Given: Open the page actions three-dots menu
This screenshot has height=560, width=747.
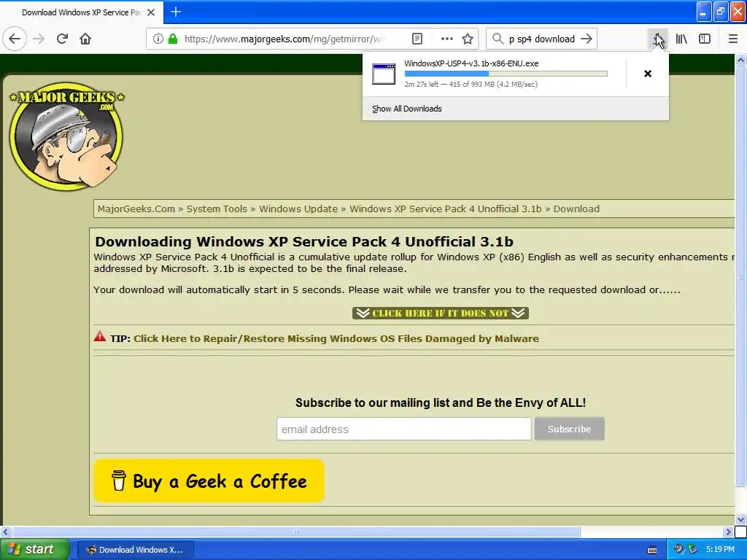Looking at the screenshot, I should point(447,39).
